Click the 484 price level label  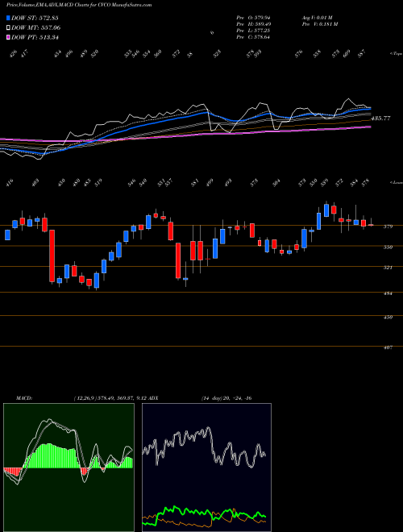pyautogui.click(x=388, y=293)
